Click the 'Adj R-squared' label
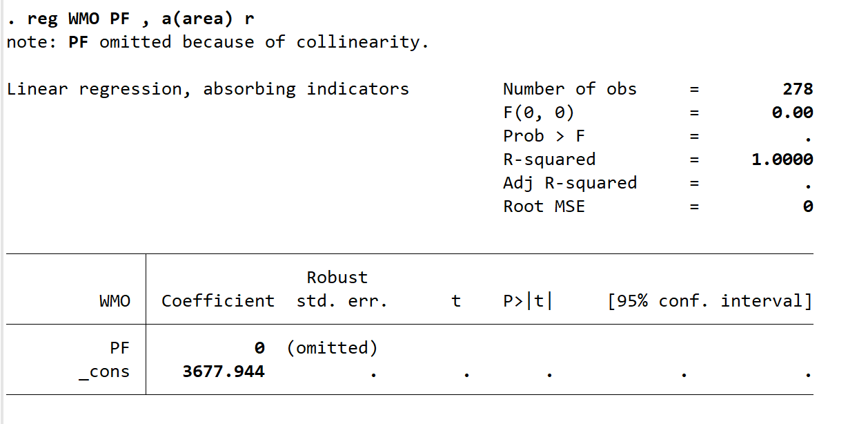Image resolution: width=868 pixels, height=424 pixels. pyautogui.click(x=569, y=183)
